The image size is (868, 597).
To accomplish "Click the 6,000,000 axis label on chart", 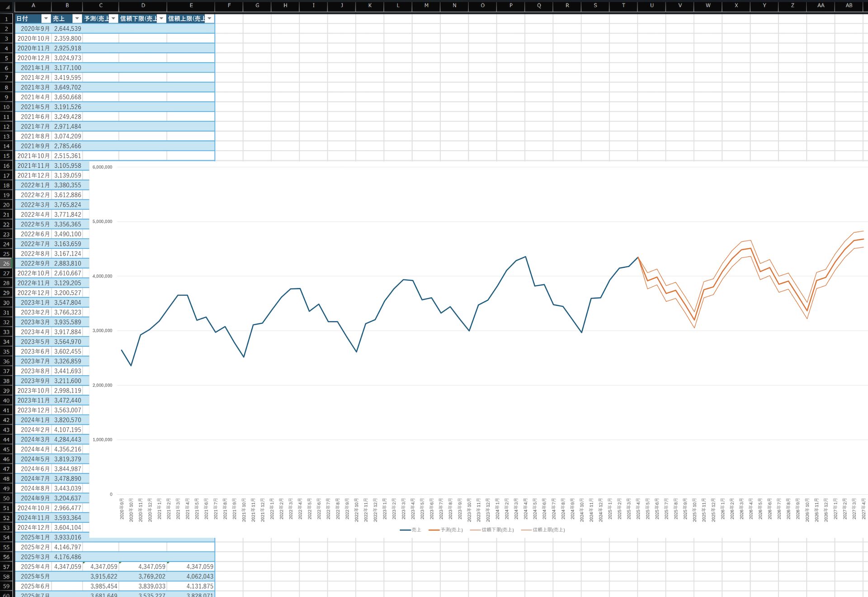I will click(x=102, y=167).
